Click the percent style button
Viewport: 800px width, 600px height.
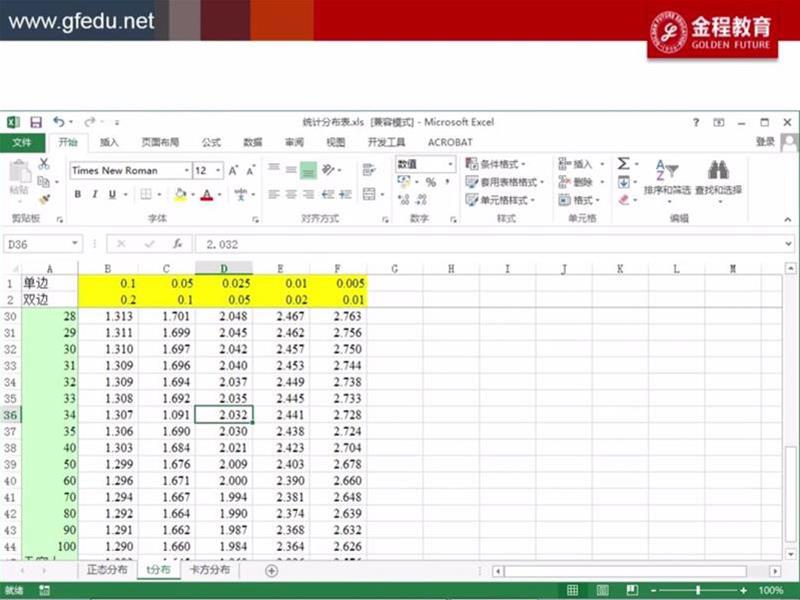[430, 182]
